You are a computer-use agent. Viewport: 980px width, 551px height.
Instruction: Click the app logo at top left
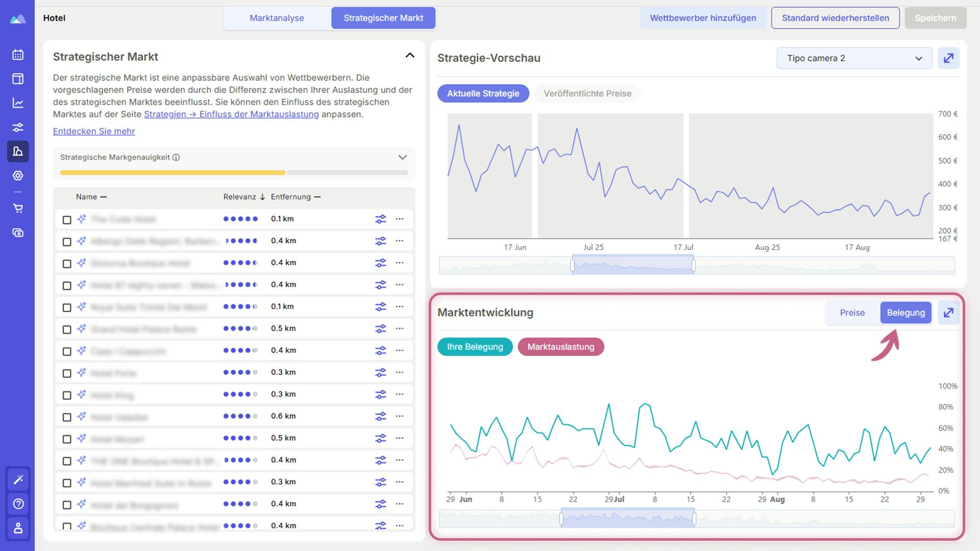point(17,19)
